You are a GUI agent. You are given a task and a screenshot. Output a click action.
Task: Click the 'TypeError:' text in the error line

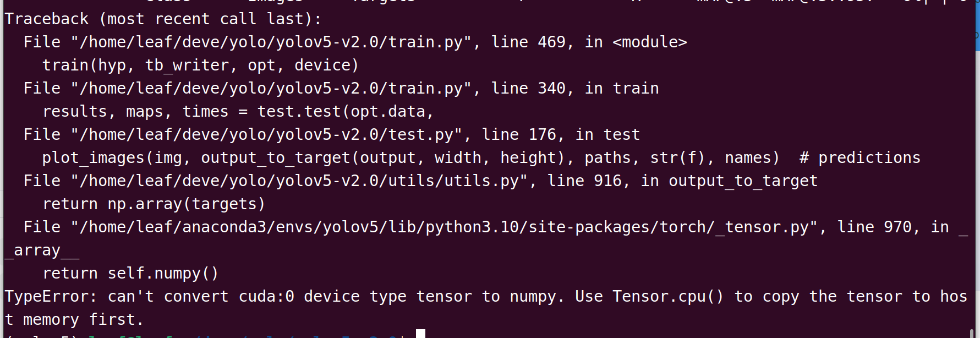(51, 297)
